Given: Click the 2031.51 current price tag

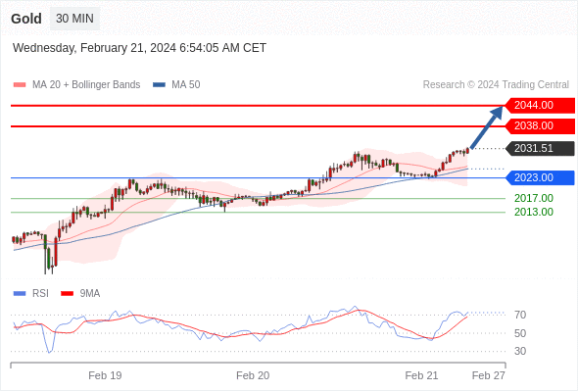Looking at the screenshot, I should (540, 149).
